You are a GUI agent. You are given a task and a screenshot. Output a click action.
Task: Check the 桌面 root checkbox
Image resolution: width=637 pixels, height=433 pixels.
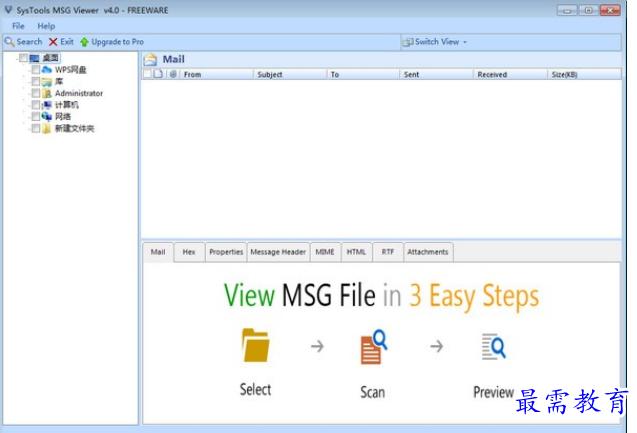click(24, 58)
